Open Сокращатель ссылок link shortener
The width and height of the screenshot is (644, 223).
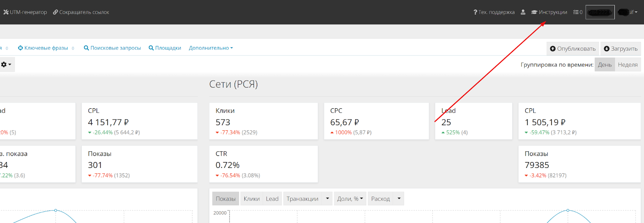point(81,12)
